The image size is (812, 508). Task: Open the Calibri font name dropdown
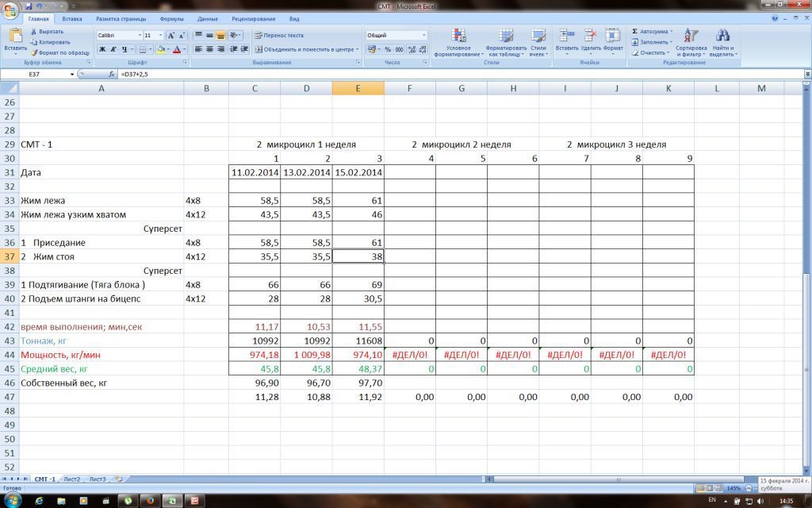140,36
